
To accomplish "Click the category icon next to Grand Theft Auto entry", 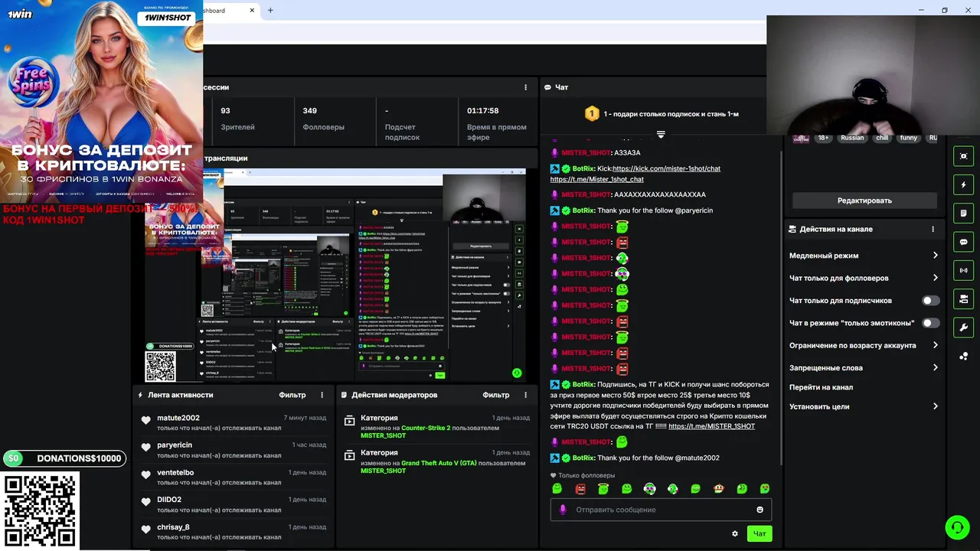I will [349, 454].
